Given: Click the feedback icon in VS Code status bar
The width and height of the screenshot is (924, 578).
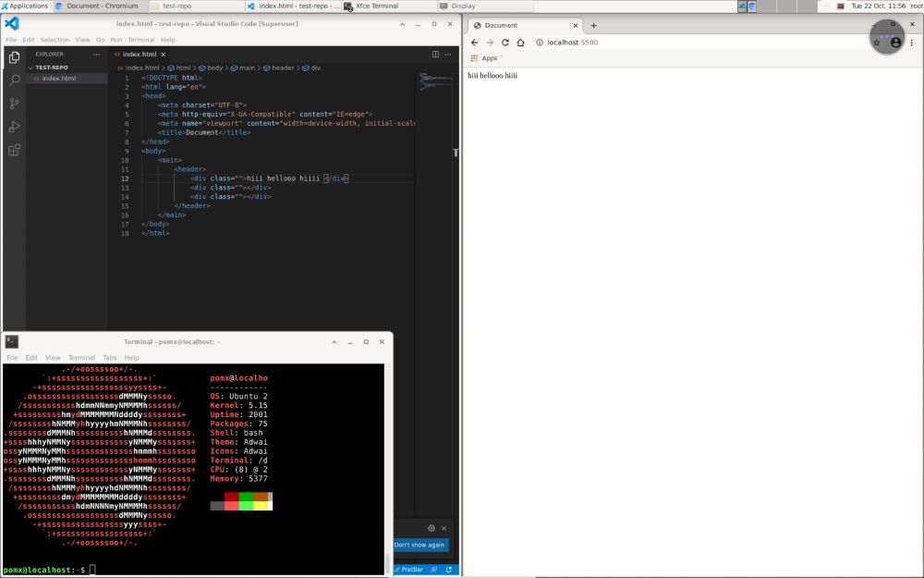Looking at the screenshot, I should pos(434,570).
